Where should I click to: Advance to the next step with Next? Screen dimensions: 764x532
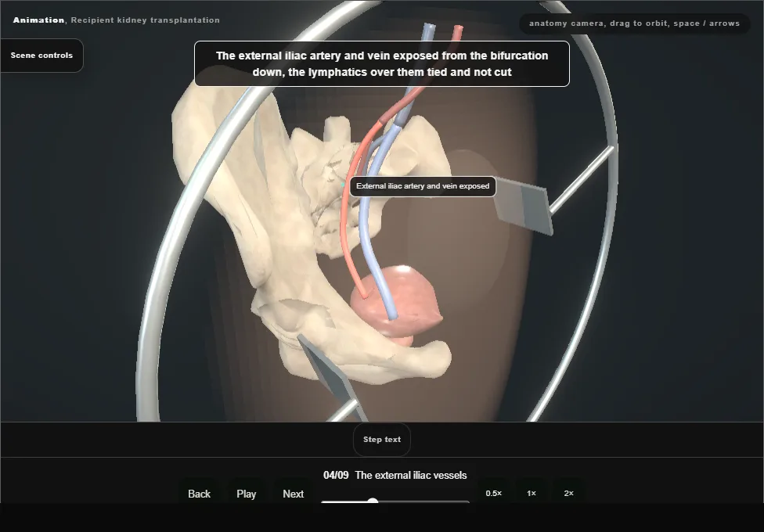(293, 494)
